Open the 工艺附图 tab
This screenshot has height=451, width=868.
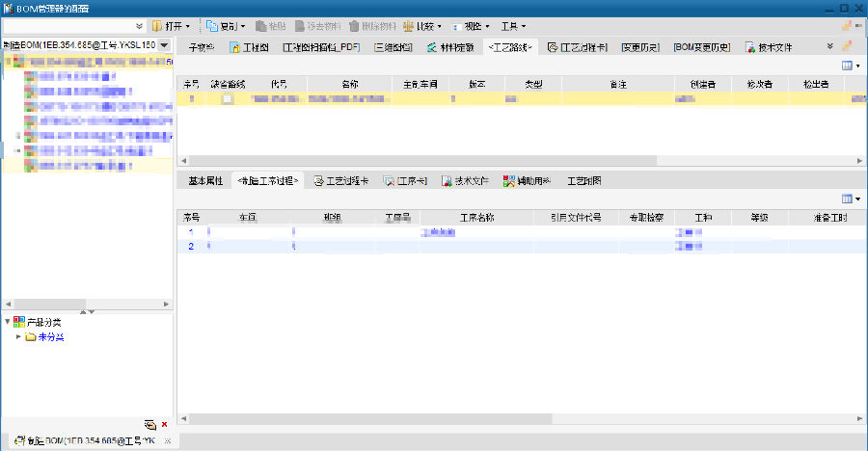[x=584, y=181]
